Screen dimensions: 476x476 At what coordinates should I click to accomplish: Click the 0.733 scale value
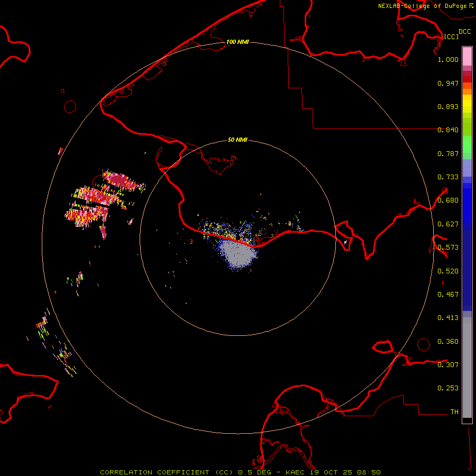click(x=448, y=177)
